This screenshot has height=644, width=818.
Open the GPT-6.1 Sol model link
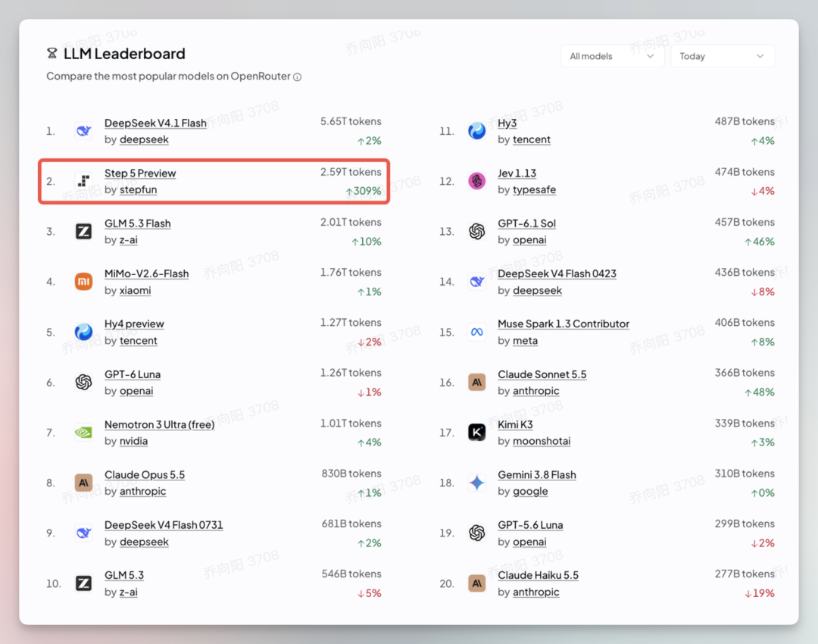(527, 224)
